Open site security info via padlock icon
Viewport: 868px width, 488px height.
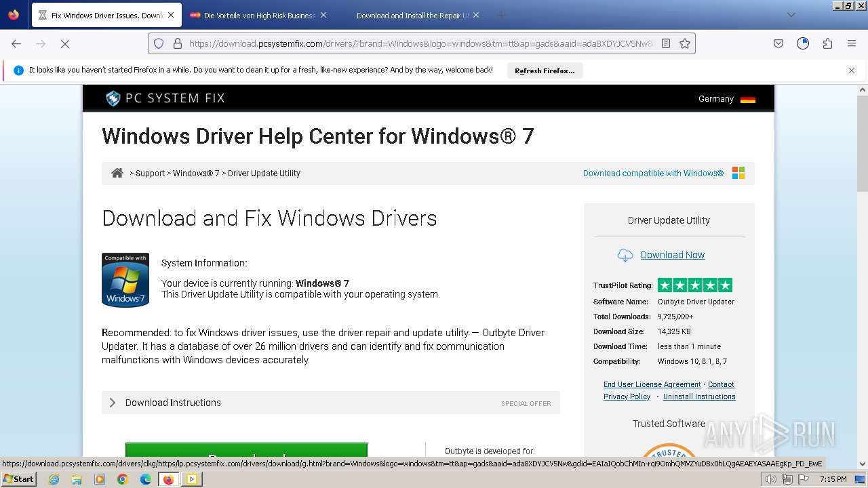(x=178, y=43)
